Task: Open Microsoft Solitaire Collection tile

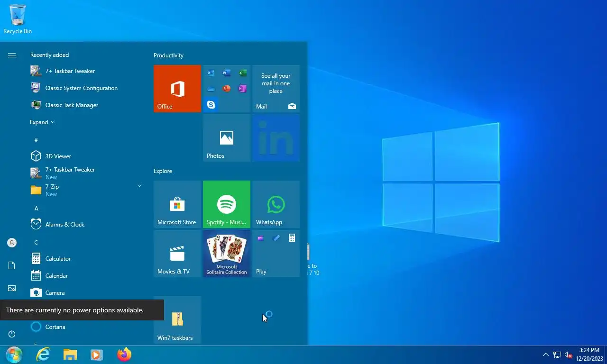Action: click(x=227, y=254)
